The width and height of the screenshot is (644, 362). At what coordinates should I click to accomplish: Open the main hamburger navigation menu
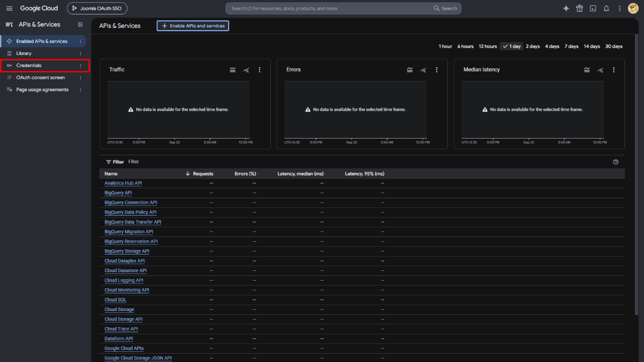tap(9, 8)
